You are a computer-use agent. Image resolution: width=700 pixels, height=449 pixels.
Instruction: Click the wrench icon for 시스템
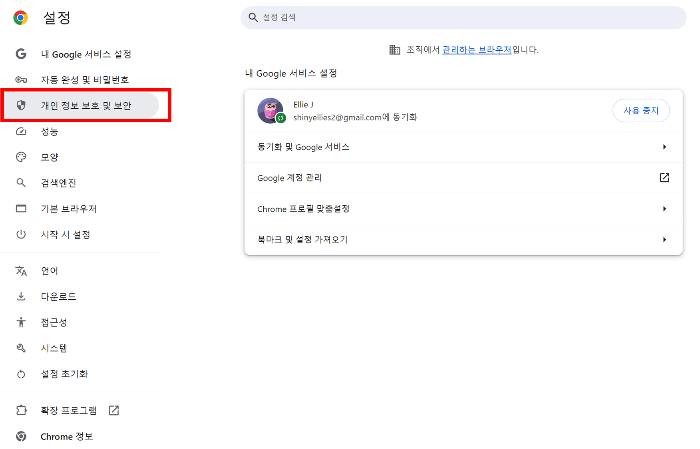(x=21, y=348)
